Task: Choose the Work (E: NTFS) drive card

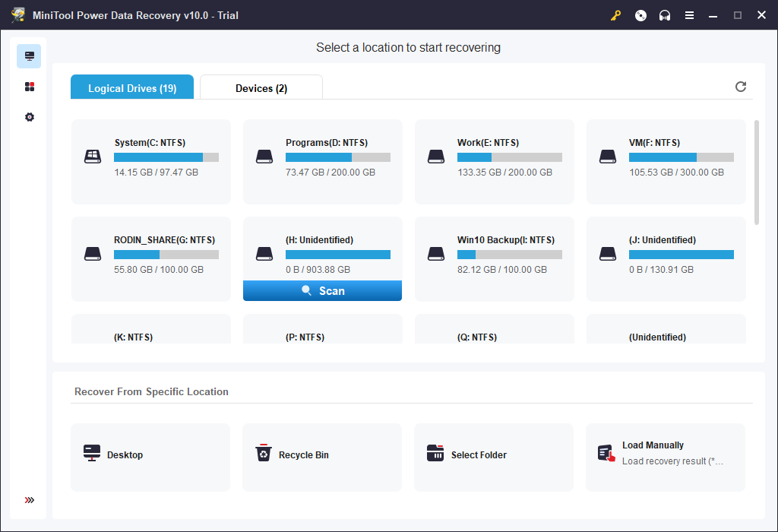Action: [x=494, y=161]
